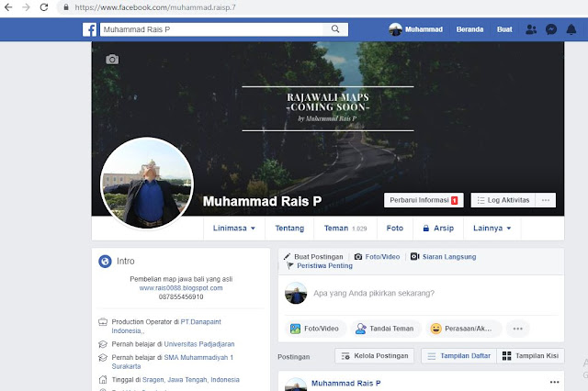Open the notifications bell icon

click(x=571, y=29)
